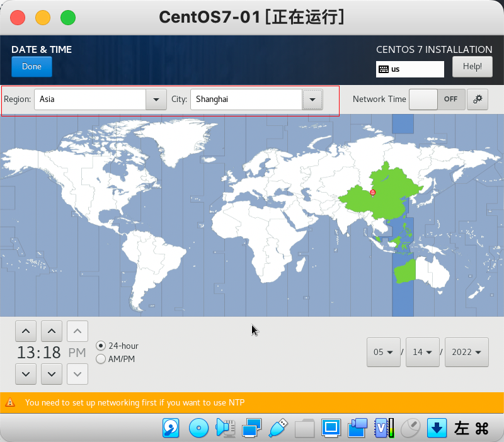The image size is (504, 442).
Task: Click the Shanghai city text field
Action: coord(246,99)
